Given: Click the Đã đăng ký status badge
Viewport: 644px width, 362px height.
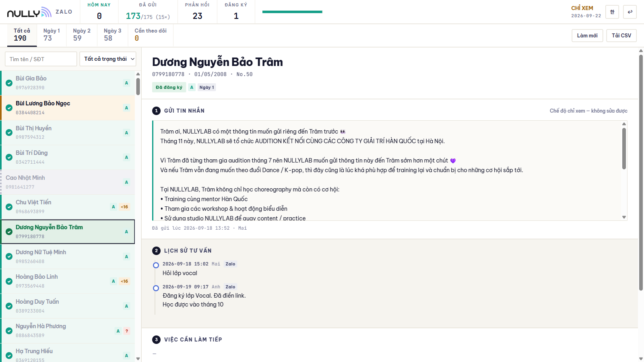Looking at the screenshot, I should [x=169, y=87].
